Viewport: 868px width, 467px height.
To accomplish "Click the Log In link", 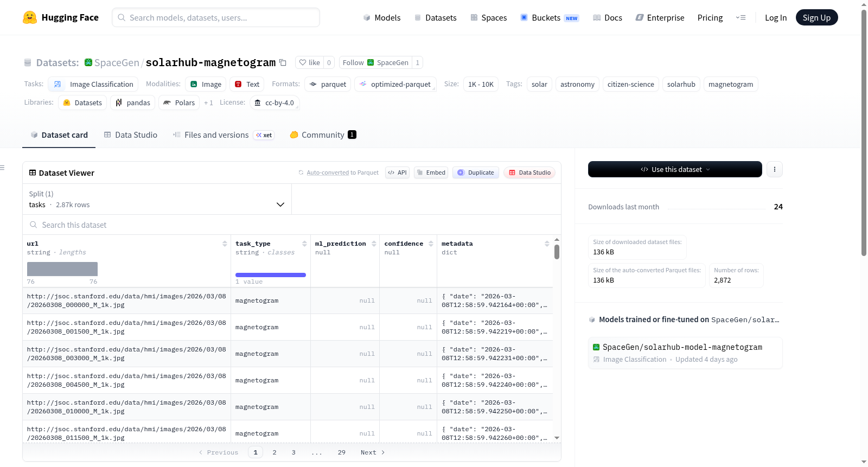I will point(776,17).
